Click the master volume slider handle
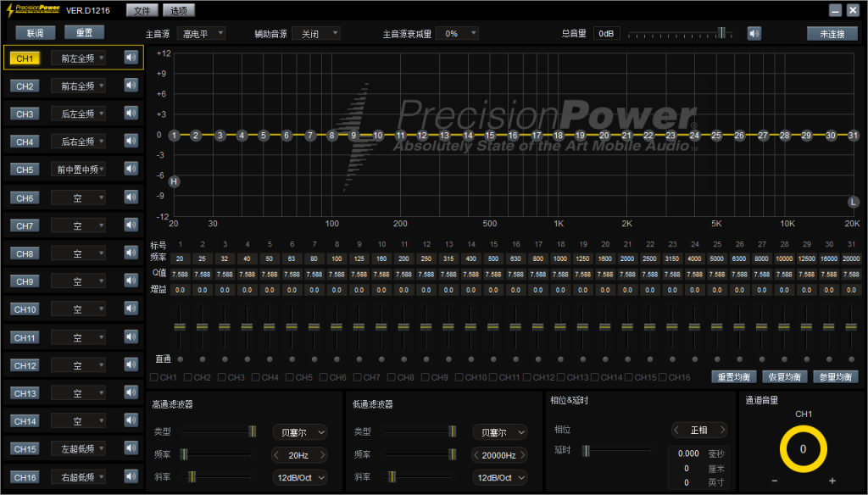 coord(721,33)
